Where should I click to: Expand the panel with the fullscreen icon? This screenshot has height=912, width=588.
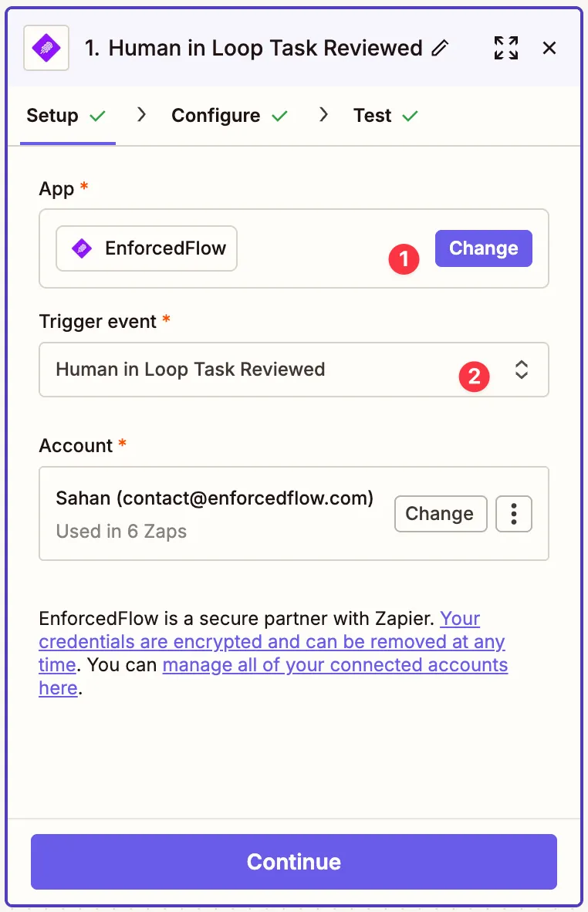point(506,48)
